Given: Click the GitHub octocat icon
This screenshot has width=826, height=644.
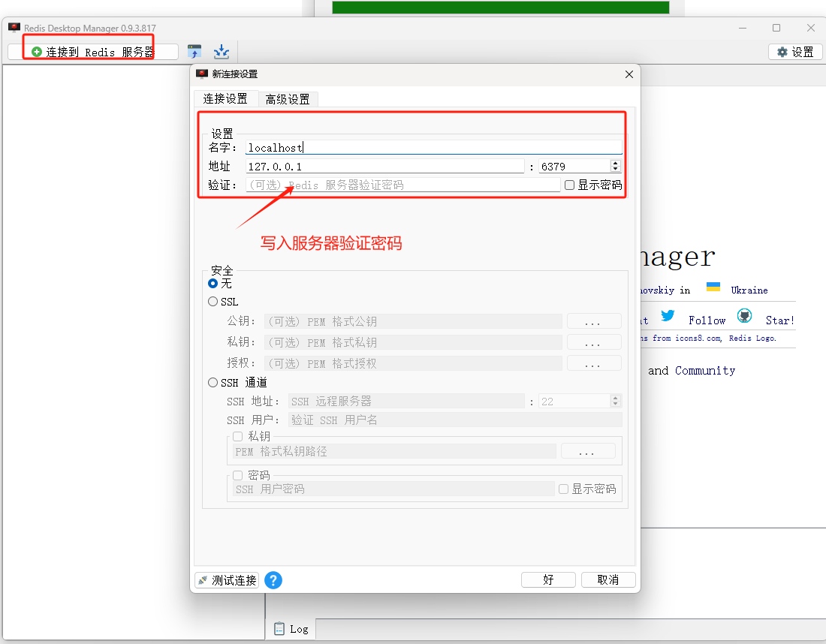Looking at the screenshot, I should click(744, 316).
